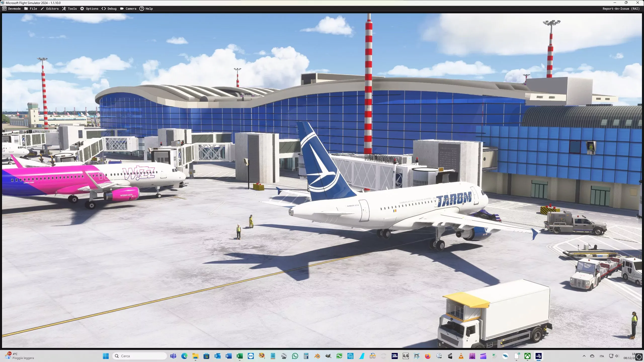Click the Windows Start button
This screenshot has height=362, width=644.
point(106,356)
